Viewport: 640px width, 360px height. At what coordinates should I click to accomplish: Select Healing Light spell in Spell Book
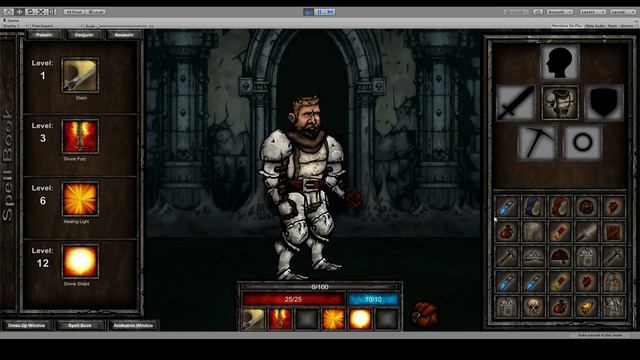click(80, 199)
